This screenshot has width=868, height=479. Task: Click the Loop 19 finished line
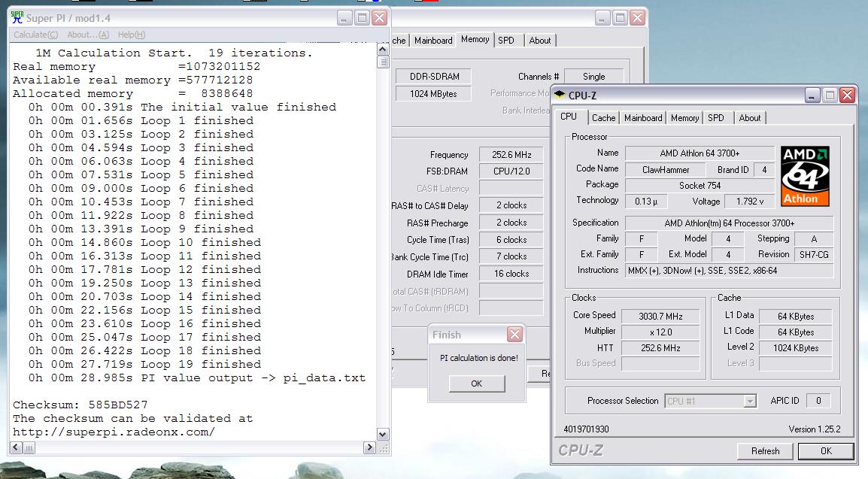[x=145, y=365]
